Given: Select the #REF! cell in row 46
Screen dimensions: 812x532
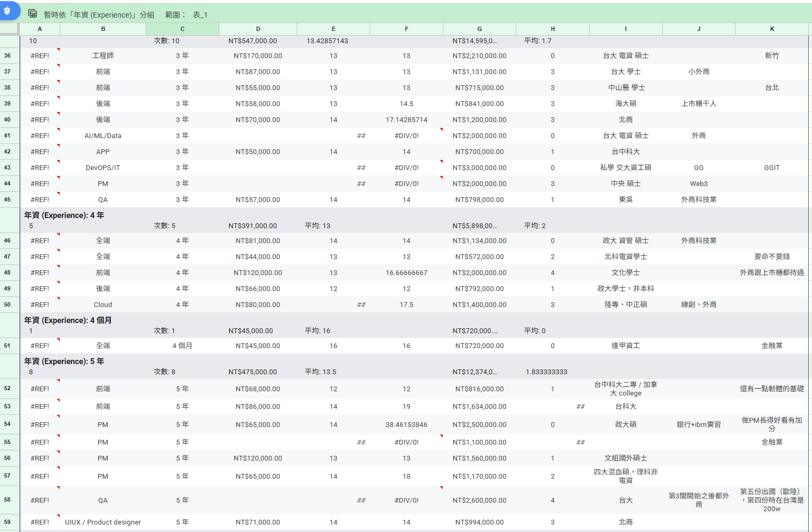Looking at the screenshot, I should pyautogui.click(x=40, y=241).
